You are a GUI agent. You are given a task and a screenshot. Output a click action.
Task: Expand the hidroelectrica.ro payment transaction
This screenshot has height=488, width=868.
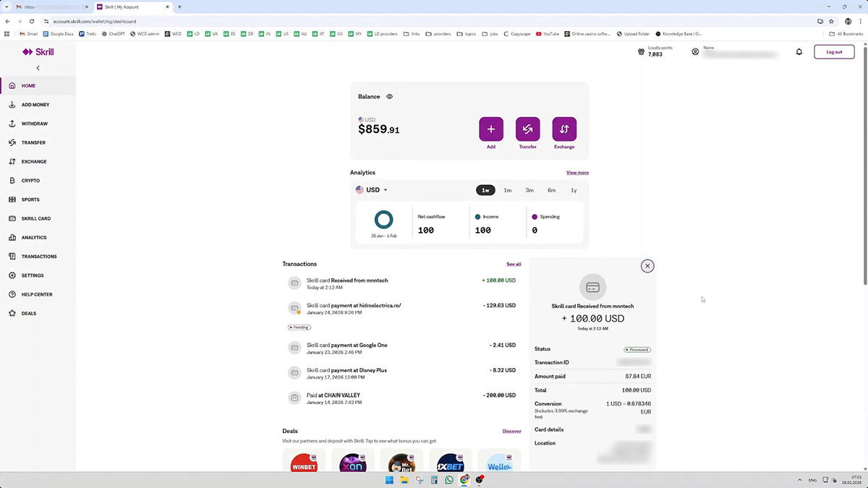[x=401, y=309]
